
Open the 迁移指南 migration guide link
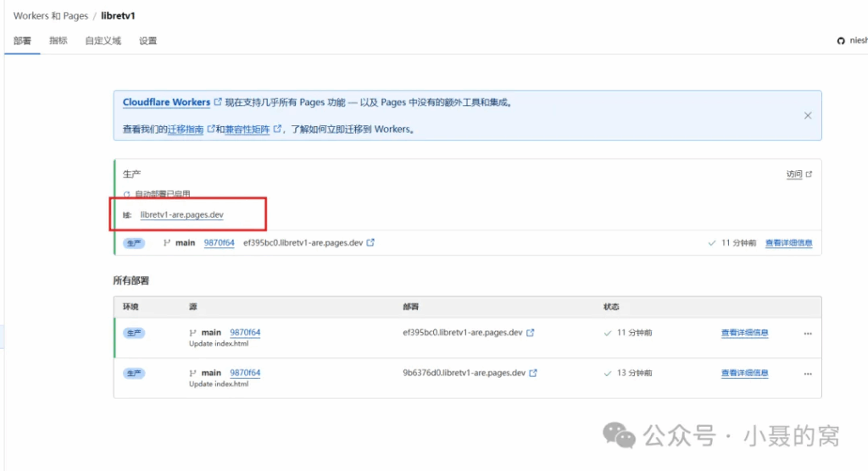[186, 129]
